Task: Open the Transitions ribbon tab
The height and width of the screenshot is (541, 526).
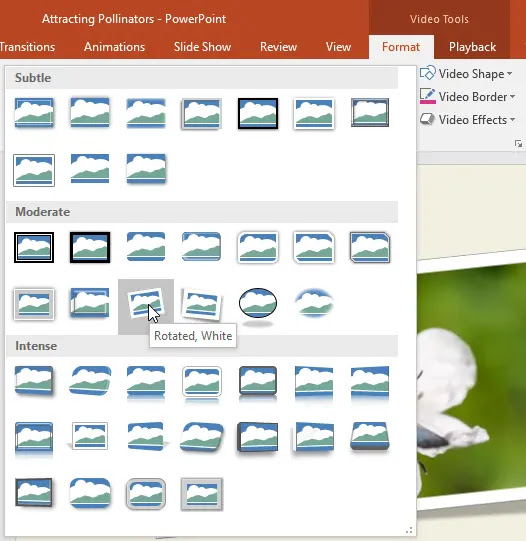Action: (27, 47)
